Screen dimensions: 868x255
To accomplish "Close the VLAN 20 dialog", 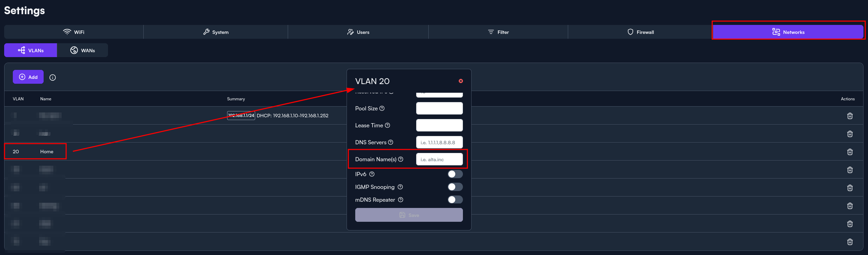I will click(x=460, y=81).
